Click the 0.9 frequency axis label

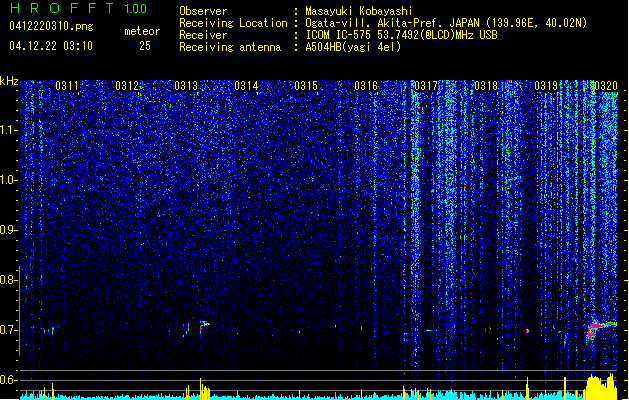click(8, 230)
